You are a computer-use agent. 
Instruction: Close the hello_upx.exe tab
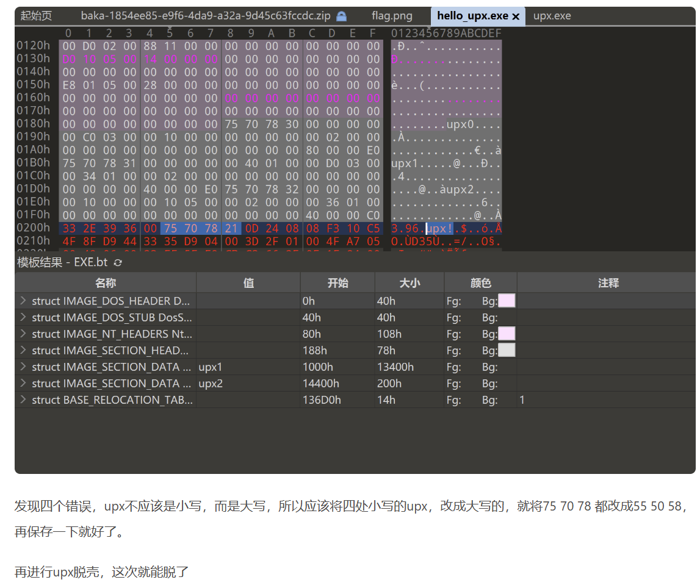click(x=516, y=16)
